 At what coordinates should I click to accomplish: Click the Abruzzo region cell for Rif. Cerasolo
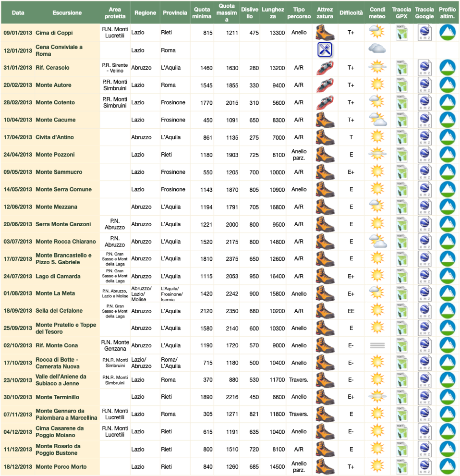pos(141,68)
